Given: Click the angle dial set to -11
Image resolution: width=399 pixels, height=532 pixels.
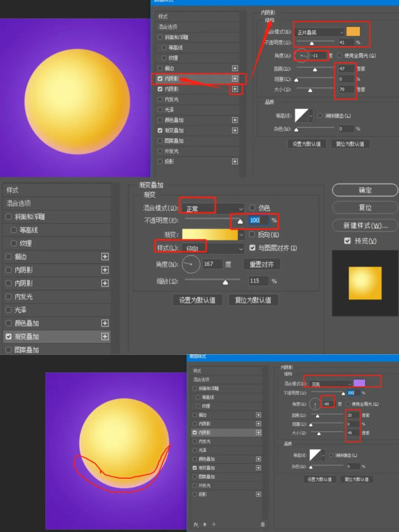Looking at the screenshot, I should (x=302, y=55).
